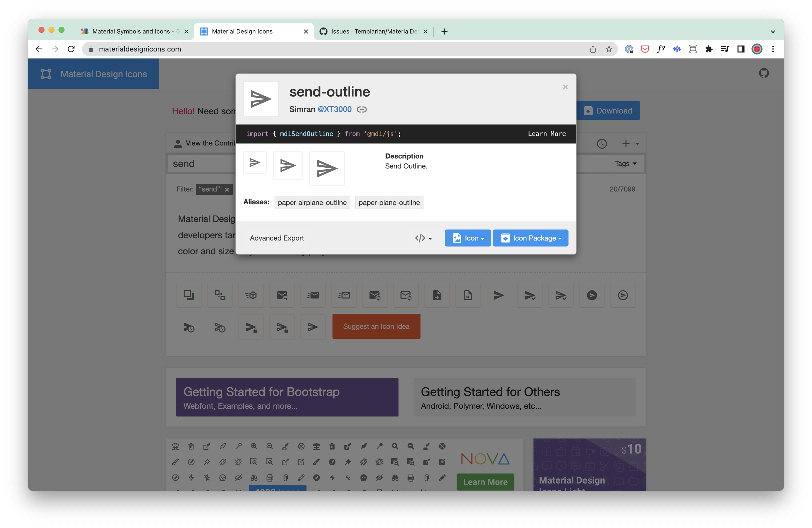Open the browser Extensions puzzle icon

click(709, 49)
